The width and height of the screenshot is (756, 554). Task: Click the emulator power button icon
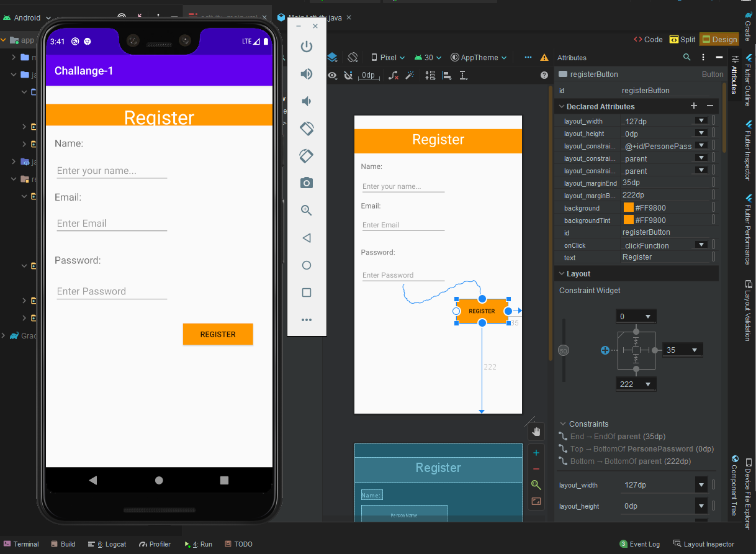coord(307,47)
